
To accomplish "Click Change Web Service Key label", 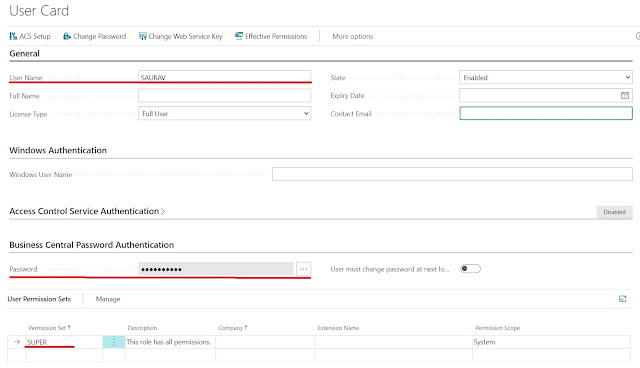I will pyautogui.click(x=185, y=36).
